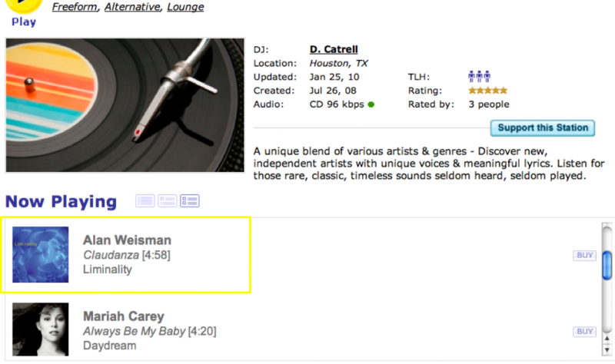The width and height of the screenshot is (615, 364).
Task: Open the Lounge genre link
Action: click(x=185, y=8)
